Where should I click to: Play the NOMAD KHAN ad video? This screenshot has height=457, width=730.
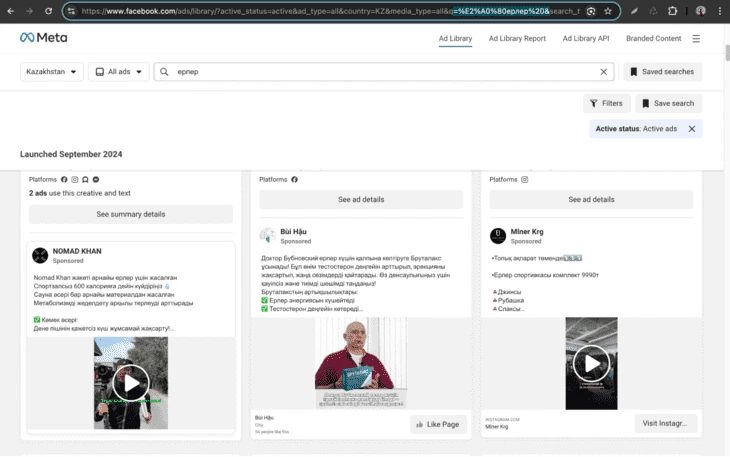coord(131,383)
